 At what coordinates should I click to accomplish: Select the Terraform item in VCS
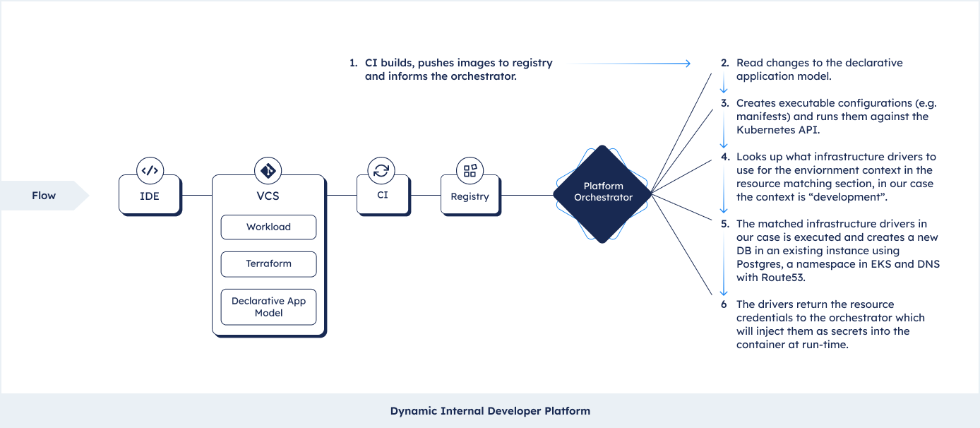click(x=268, y=263)
